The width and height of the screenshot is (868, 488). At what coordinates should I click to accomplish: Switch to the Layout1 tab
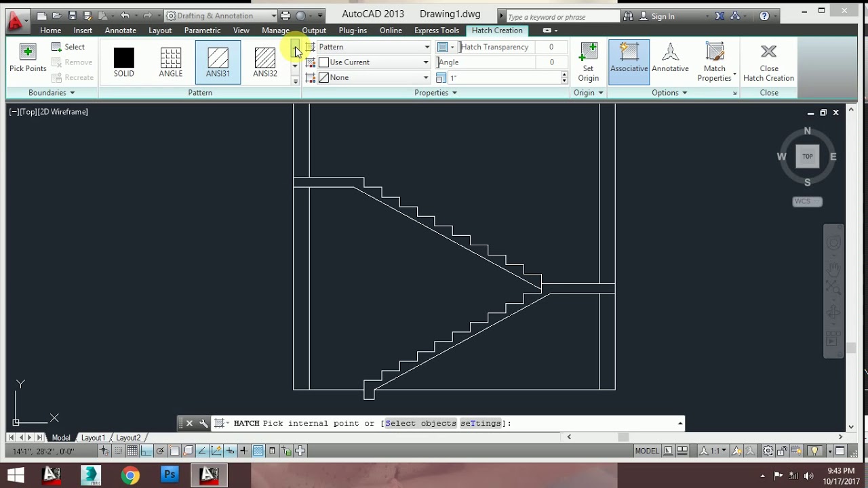pyautogui.click(x=93, y=438)
